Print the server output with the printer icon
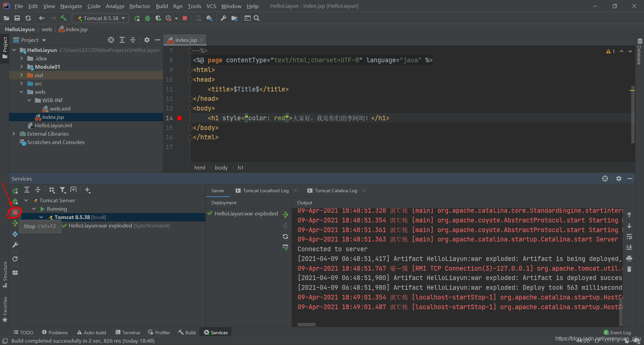 [629, 258]
